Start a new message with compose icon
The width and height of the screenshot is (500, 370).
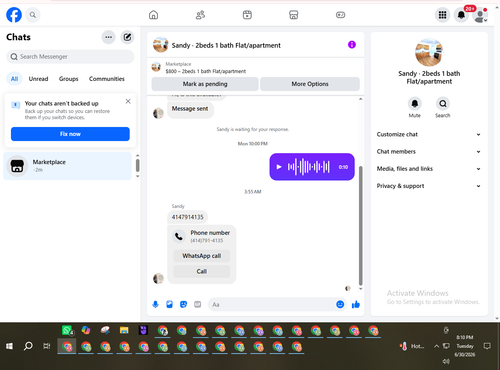127,37
